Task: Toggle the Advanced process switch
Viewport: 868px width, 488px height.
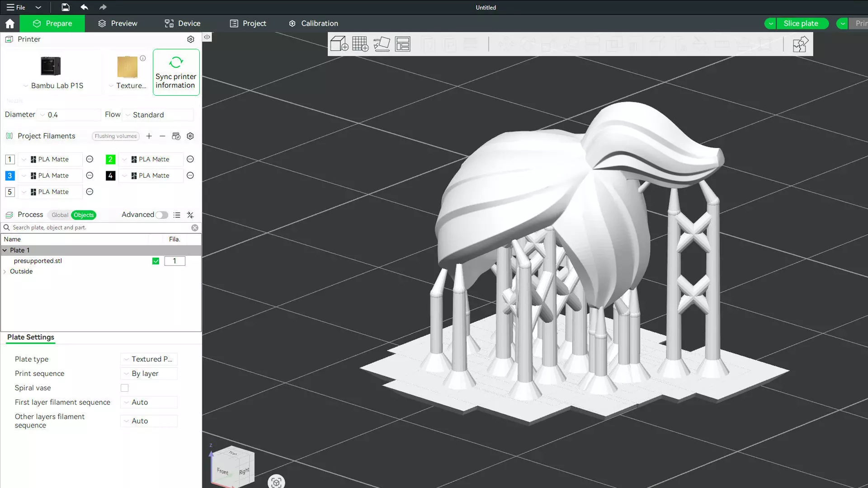Action: pyautogui.click(x=161, y=215)
